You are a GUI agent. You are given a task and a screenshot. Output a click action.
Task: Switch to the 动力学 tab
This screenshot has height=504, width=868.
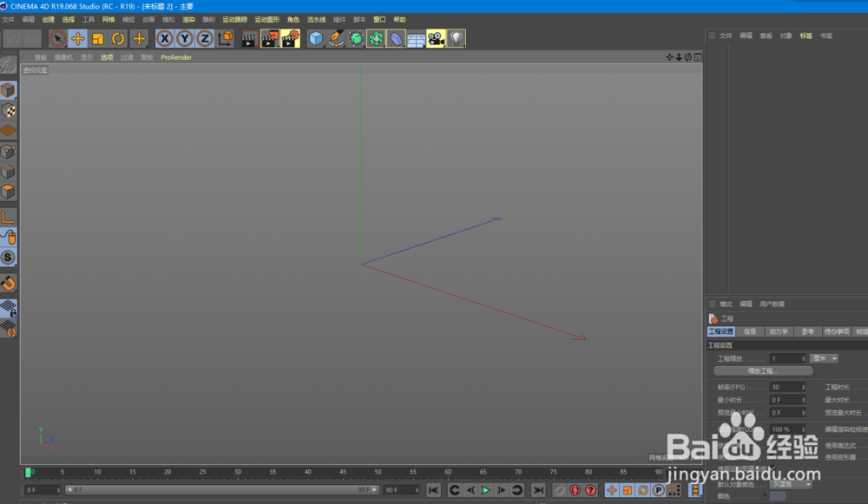click(777, 331)
